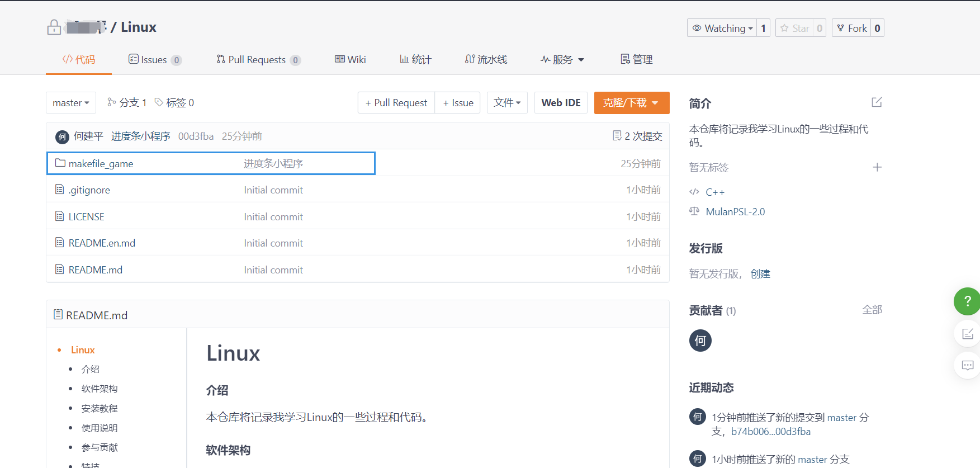Open the README.en.md file
Image resolution: width=980 pixels, height=468 pixels.
(102, 243)
